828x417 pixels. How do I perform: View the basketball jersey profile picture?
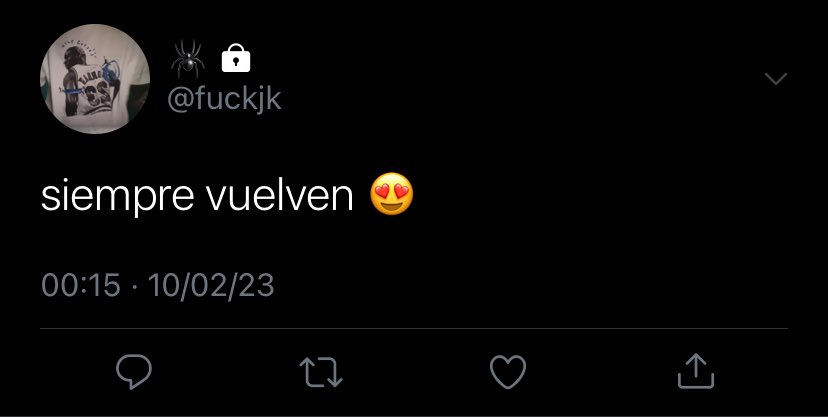[95, 79]
